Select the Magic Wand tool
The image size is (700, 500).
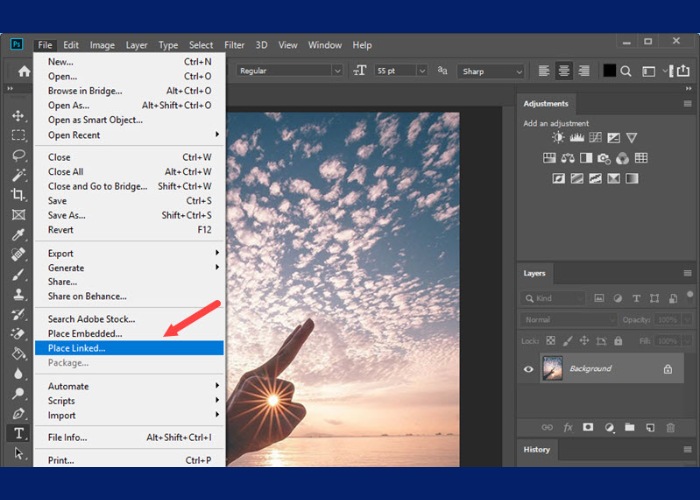click(18, 175)
